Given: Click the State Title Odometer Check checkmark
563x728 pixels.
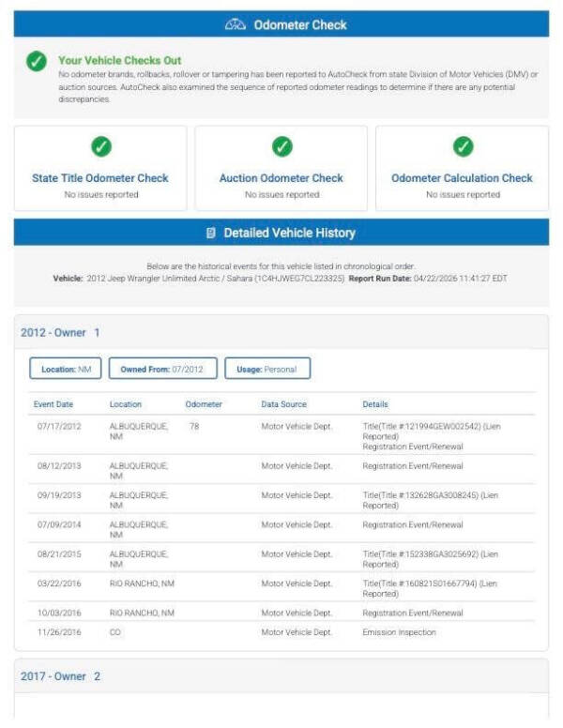Looking at the screenshot, I should tap(100, 146).
